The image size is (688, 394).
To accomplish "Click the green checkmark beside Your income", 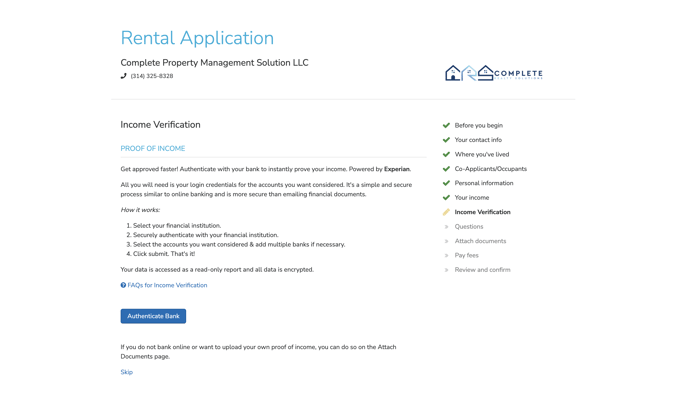I will [x=446, y=197].
